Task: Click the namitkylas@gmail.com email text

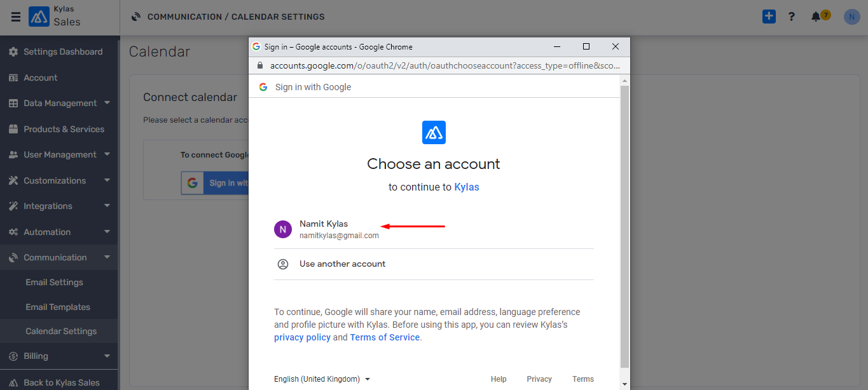Action: [339, 236]
